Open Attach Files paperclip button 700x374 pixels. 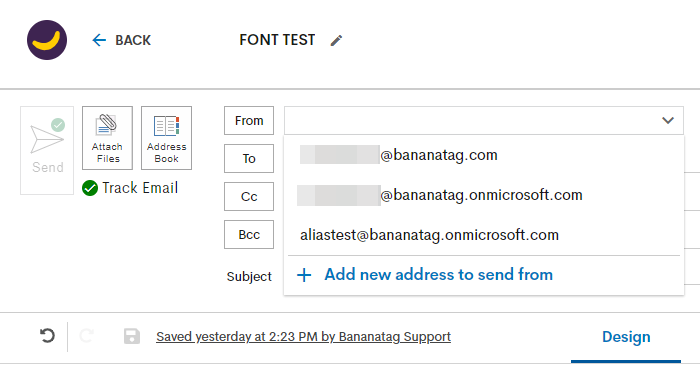tap(107, 138)
